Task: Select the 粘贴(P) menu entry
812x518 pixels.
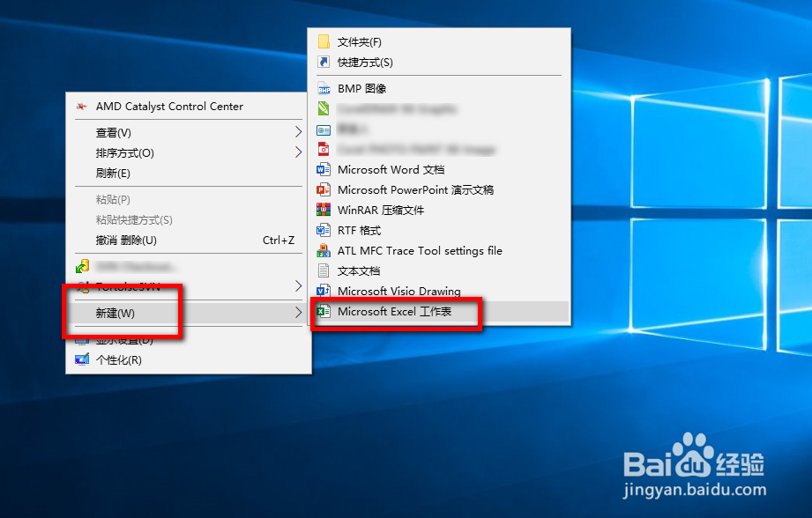Action: point(189,200)
